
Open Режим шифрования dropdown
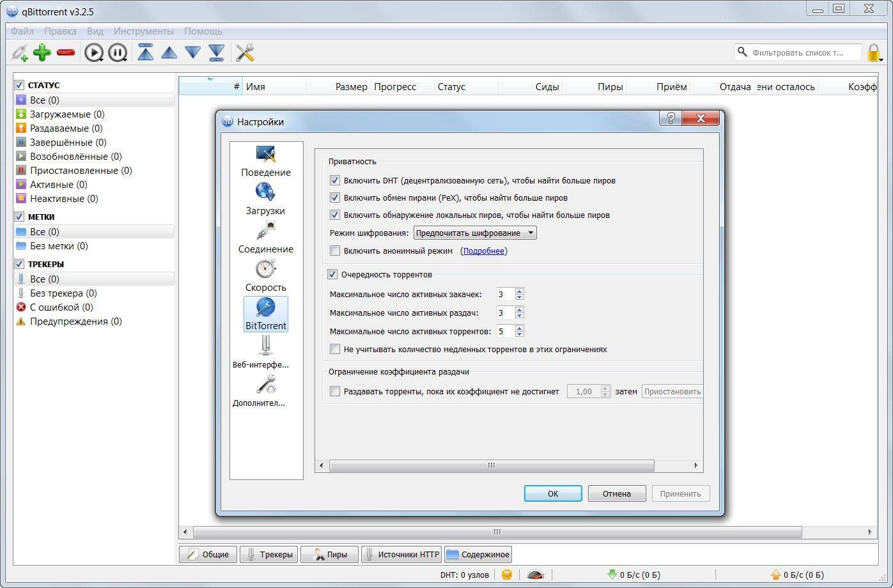click(x=475, y=233)
